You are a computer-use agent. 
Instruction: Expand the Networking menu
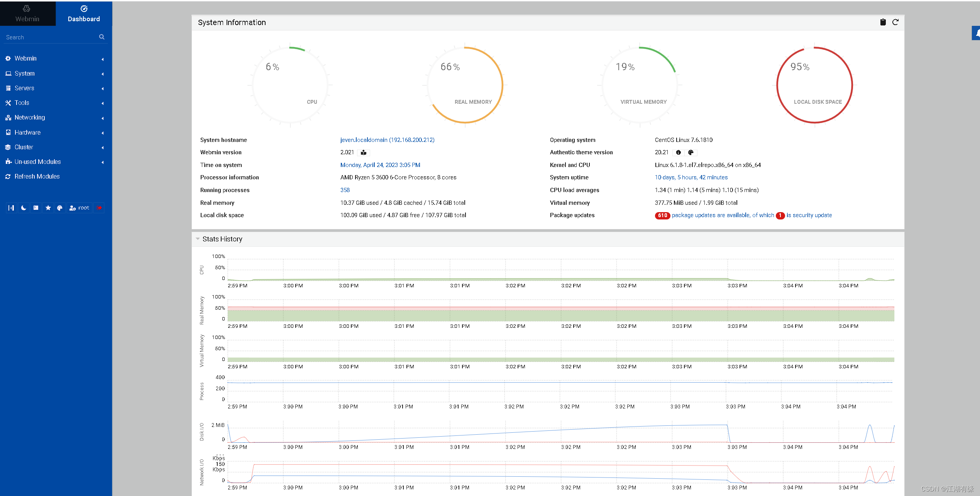click(x=30, y=118)
